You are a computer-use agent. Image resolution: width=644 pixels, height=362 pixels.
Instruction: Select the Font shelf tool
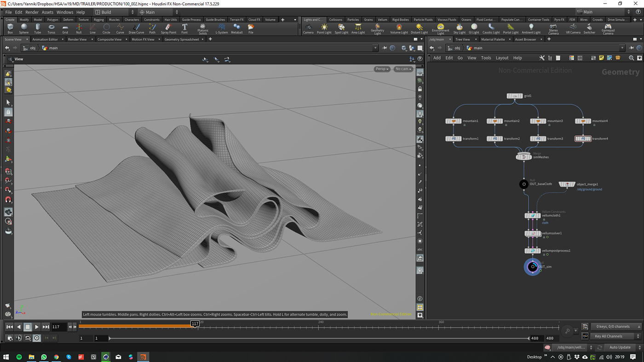184,29
